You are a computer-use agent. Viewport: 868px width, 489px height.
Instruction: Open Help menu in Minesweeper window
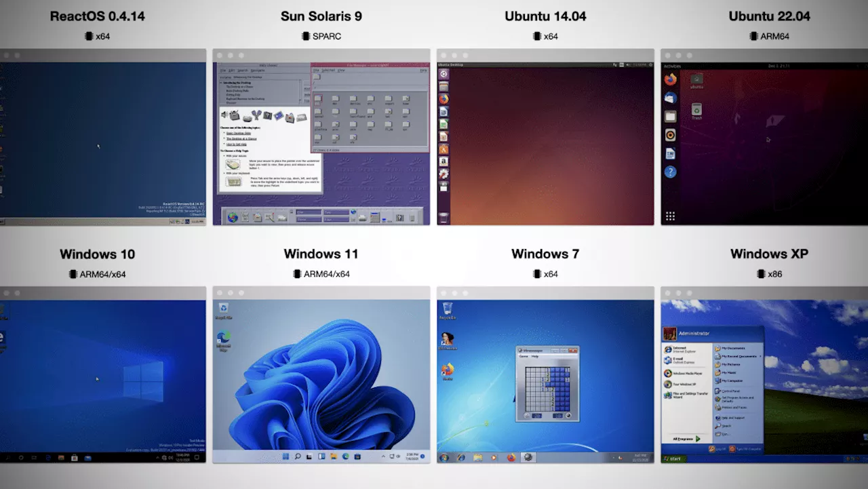pos(535,356)
